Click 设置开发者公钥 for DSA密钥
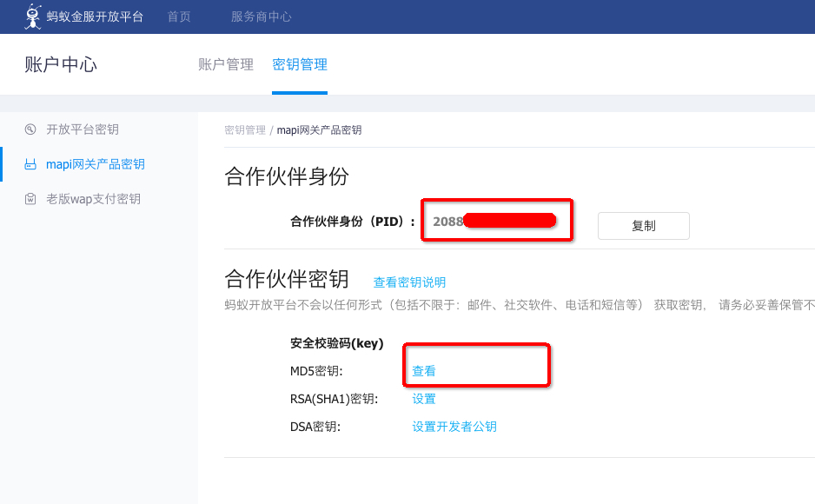Image resolution: width=815 pixels, height=504 pixels. pos(454,427)
